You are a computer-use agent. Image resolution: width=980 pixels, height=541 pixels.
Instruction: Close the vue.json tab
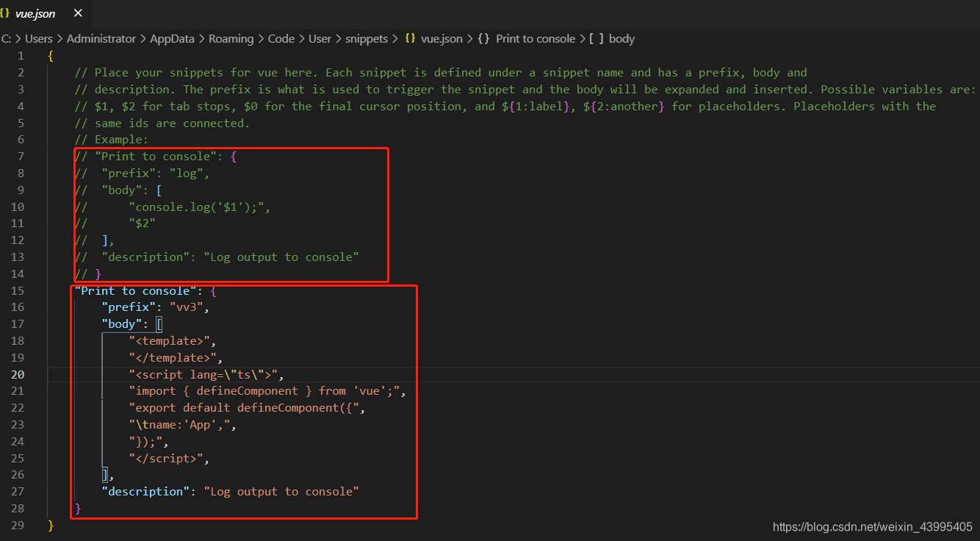pyautogui.click(x=78, y=13)
